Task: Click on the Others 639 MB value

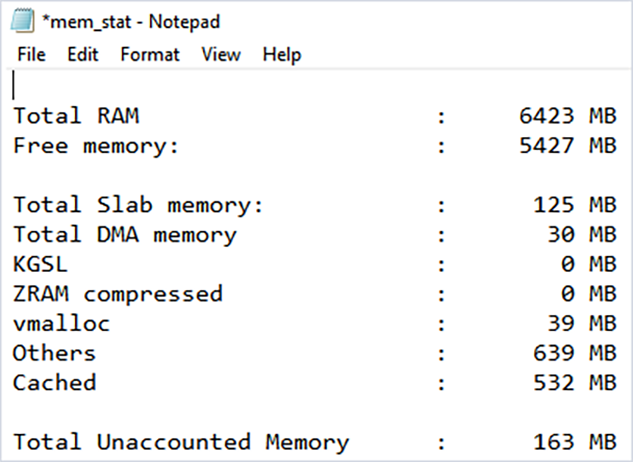Action: click(575, 353)
